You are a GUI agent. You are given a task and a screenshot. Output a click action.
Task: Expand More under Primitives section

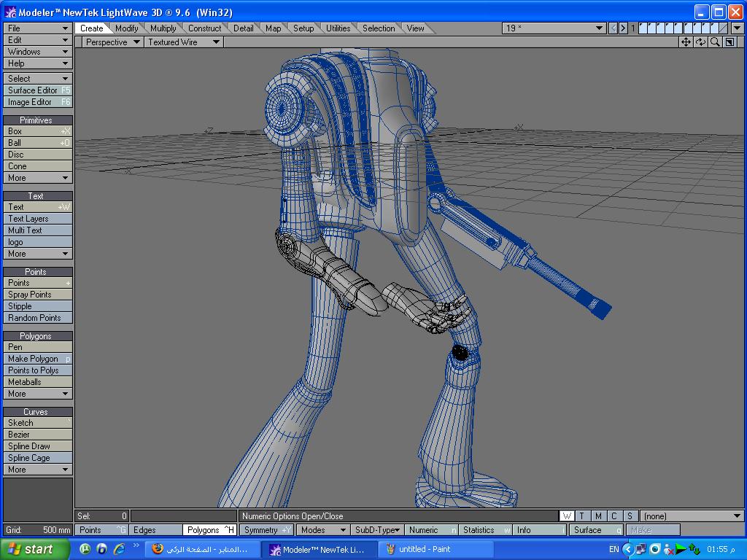click(38, 178)
